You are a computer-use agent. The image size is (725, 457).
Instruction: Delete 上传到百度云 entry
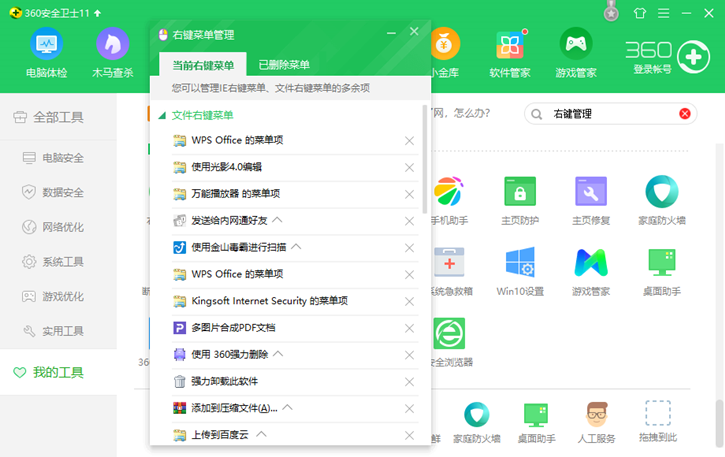tap(409, 436)
